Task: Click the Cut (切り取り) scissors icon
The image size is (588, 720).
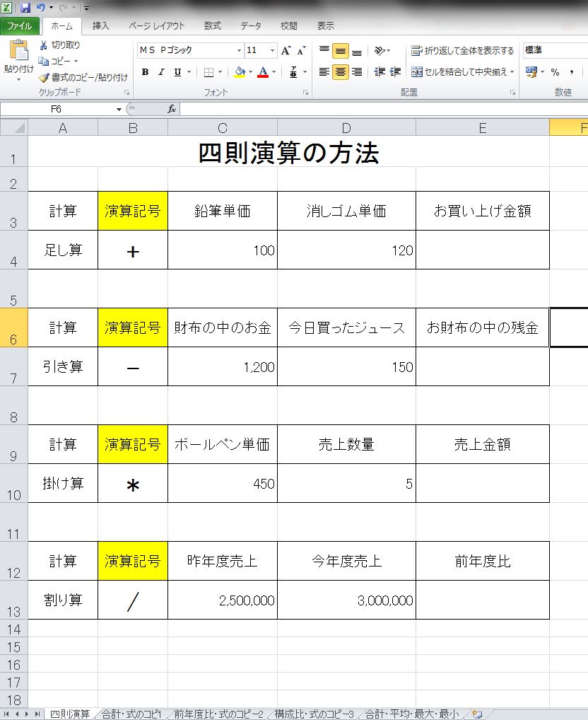Action: tap(44, 45)
